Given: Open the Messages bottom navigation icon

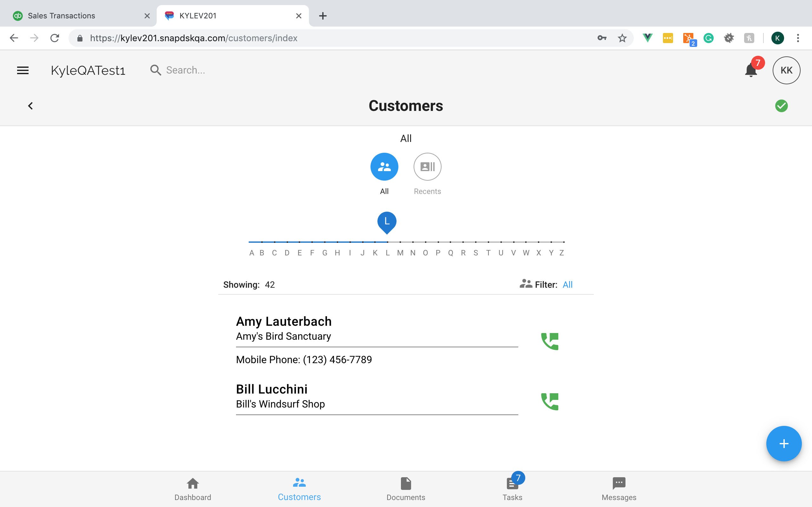Looking at the screenshot, I should click(x=619, y=489).
